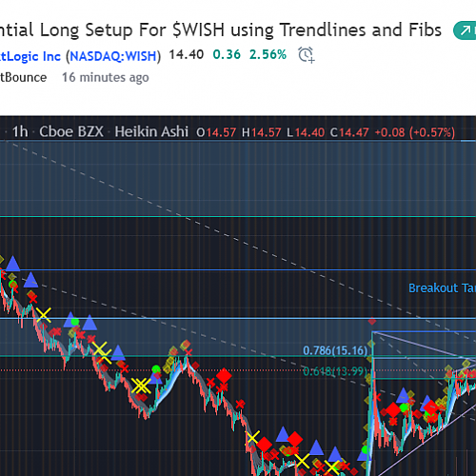Click the 'Breakout Target' chart annotation

point(442,288)
